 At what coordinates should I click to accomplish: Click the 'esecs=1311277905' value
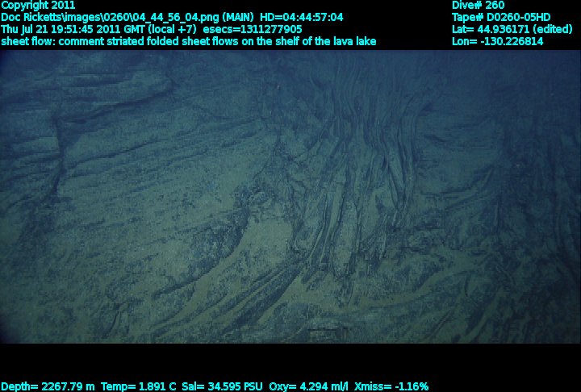click(253, 29)
